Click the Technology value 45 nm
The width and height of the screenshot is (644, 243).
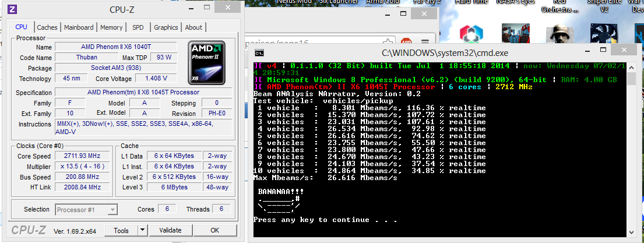71,79
